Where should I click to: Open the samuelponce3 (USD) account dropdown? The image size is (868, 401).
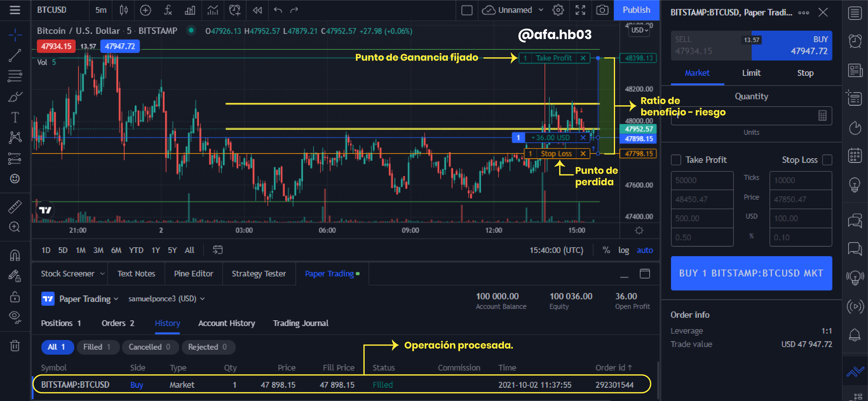[167, 299]
